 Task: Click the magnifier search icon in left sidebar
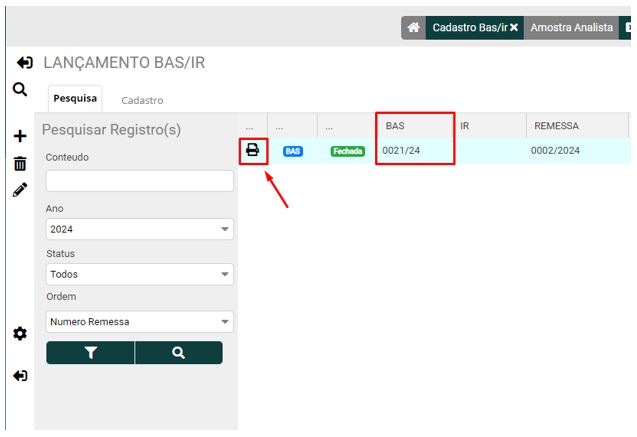pyautogui.click(x=19, y=90)
